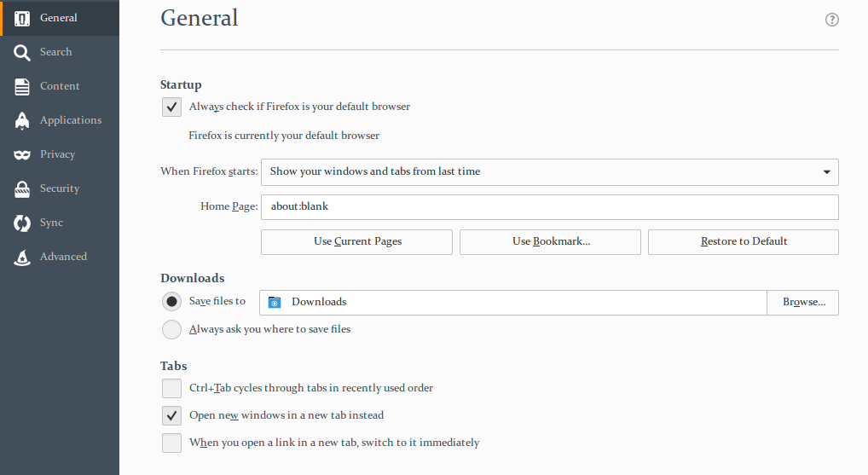
Task: Click the Applications rocket icon
Action: (23, 120)
